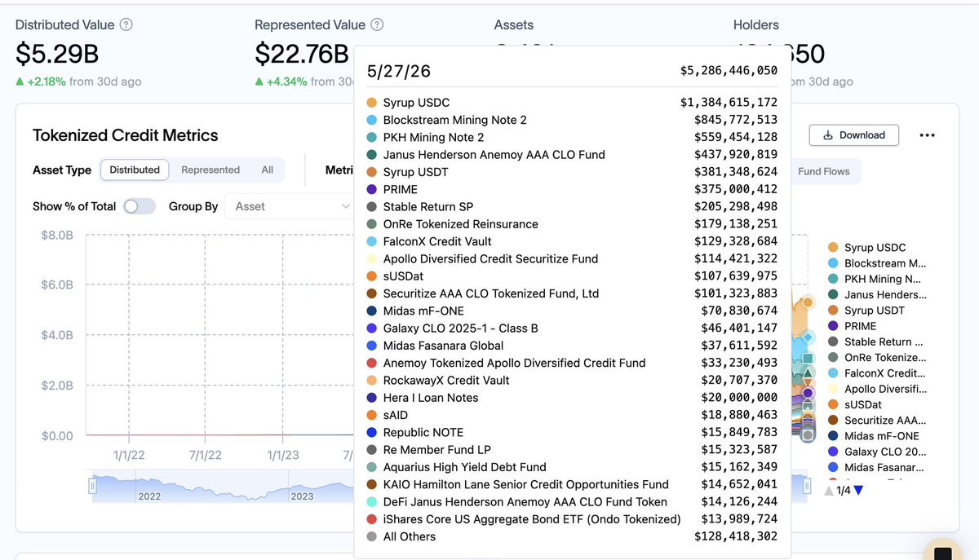Click Republic NOTE tooltip row
This screenshot has height=560, width=979.
[x=572, y=433]
